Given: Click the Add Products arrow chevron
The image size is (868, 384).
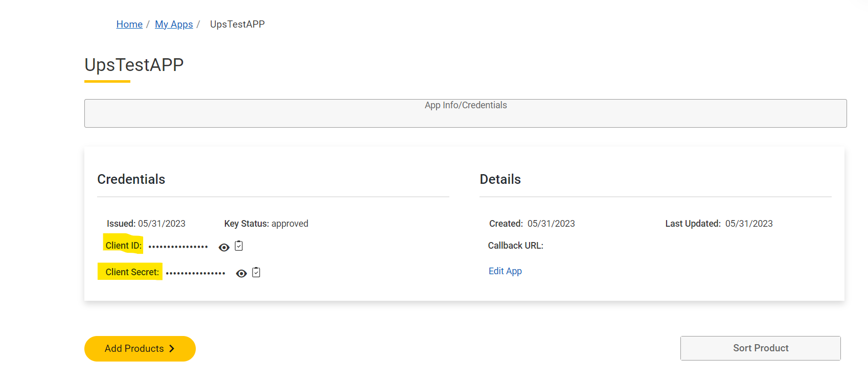Looking at the screenshot, I should tap(172, 349).
